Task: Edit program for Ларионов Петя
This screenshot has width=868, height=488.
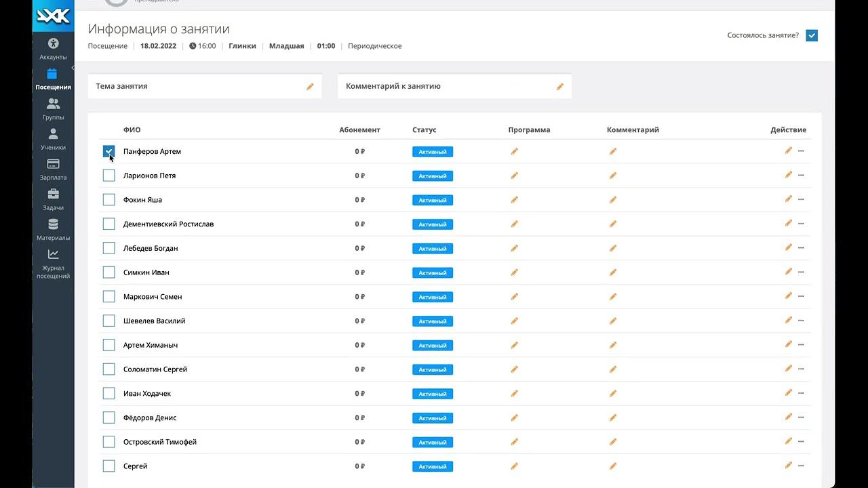Action: point(514,176)
